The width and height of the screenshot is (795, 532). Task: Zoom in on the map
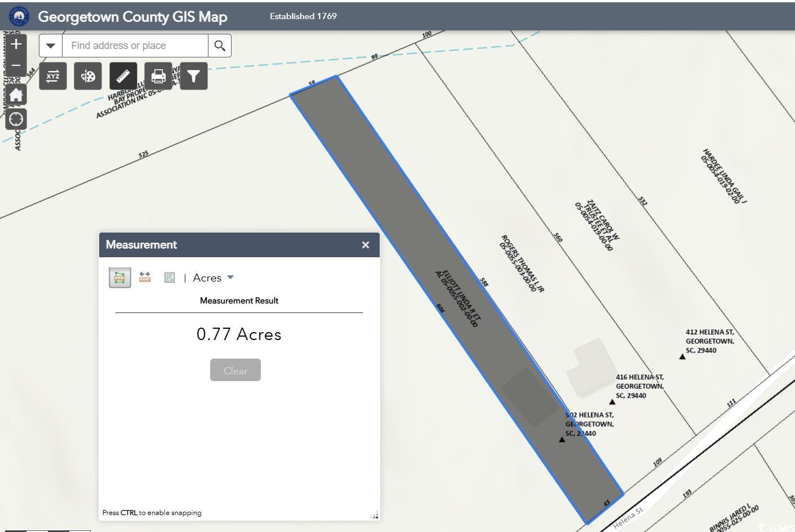click(x=16, y=44)
